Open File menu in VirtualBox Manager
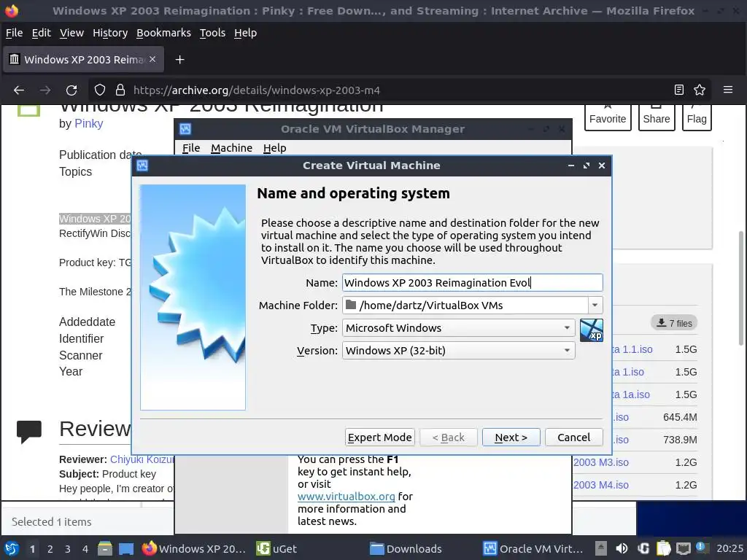Image resolution: width=747 pixels, height=560 pixels. pos(191,148)
